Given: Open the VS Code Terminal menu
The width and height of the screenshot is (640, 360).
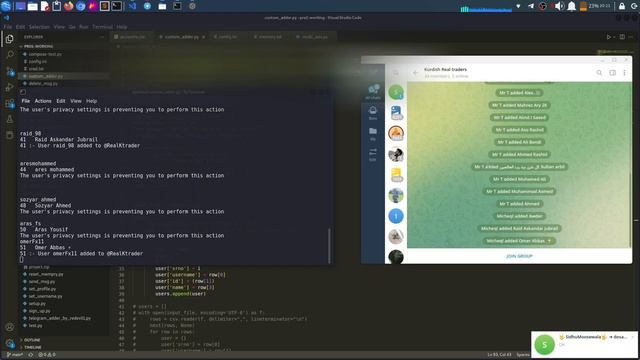Looking at the screenshot, I should 102,27.
